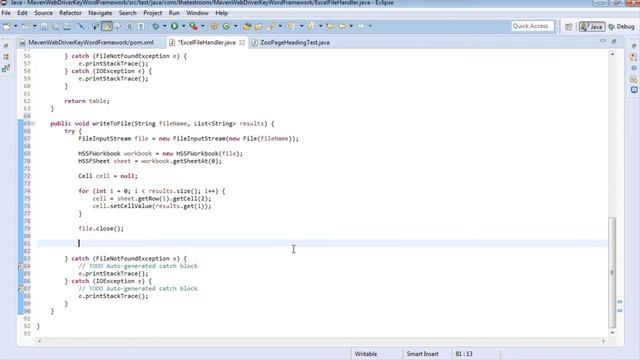Open the New Java Class dropdown arrow
The width and height of the screenshot is (640, 360).
(236, 27)
